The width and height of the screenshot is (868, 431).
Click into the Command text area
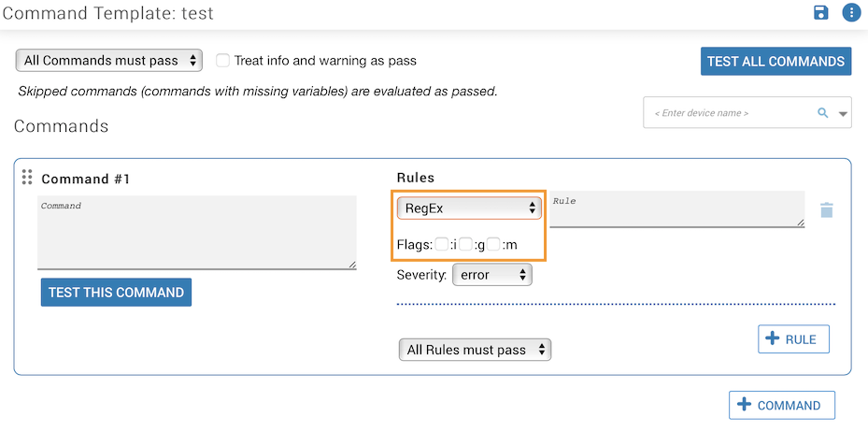[x=196, y=232]
